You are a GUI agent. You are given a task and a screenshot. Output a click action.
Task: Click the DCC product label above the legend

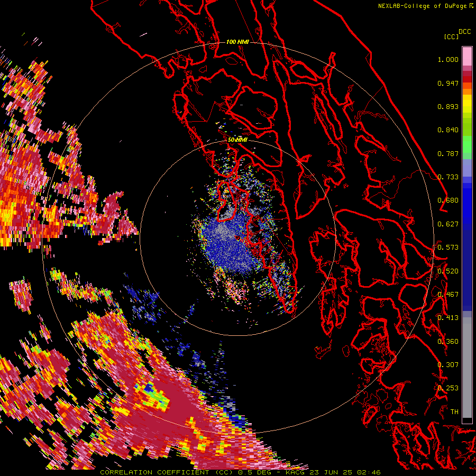(x=464, y=32)
